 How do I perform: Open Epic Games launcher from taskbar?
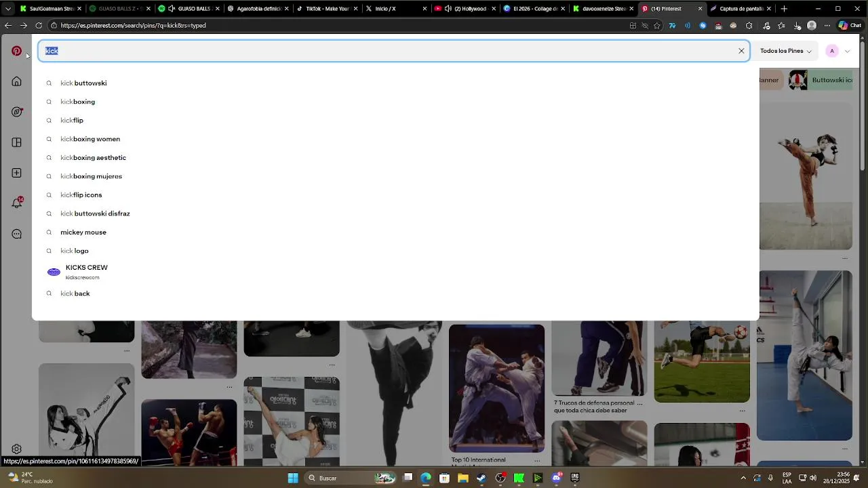coord(575,478)
